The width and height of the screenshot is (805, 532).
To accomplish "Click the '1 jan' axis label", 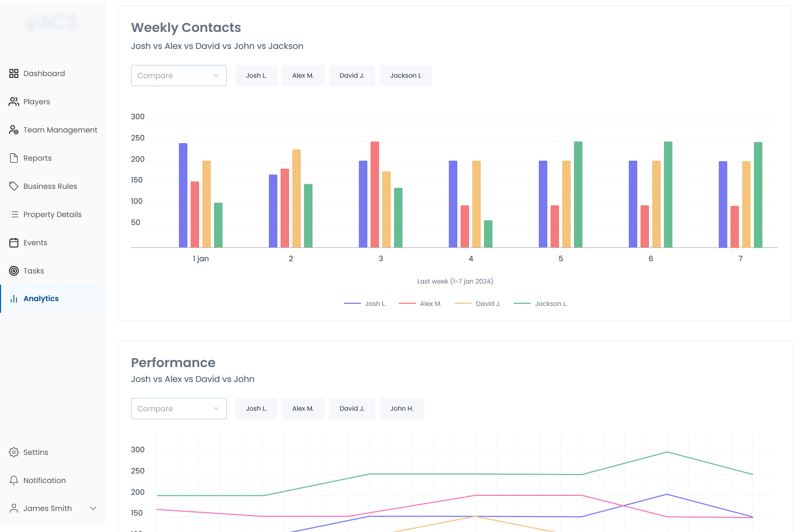I will pos(201,259).
